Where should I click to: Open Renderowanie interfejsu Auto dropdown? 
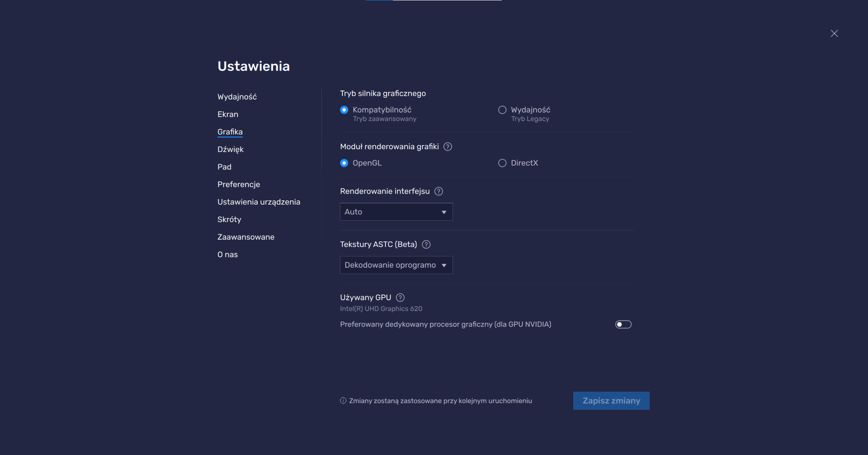click(396, 212)
